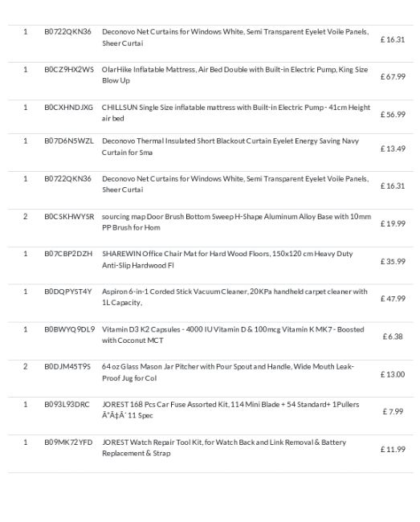Click the ASIN B0CSKHWYSR

coord(69,216)
